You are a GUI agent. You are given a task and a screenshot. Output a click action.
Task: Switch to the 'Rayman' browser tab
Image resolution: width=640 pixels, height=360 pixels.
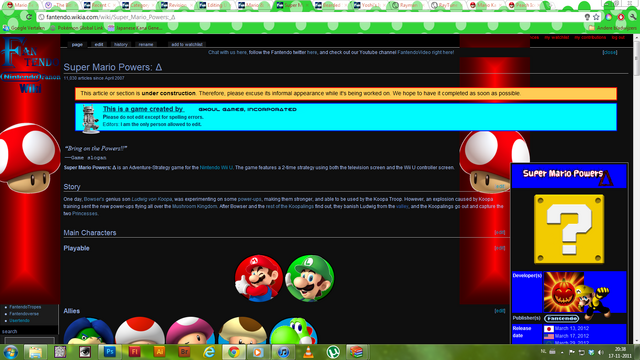click(408, 5)
